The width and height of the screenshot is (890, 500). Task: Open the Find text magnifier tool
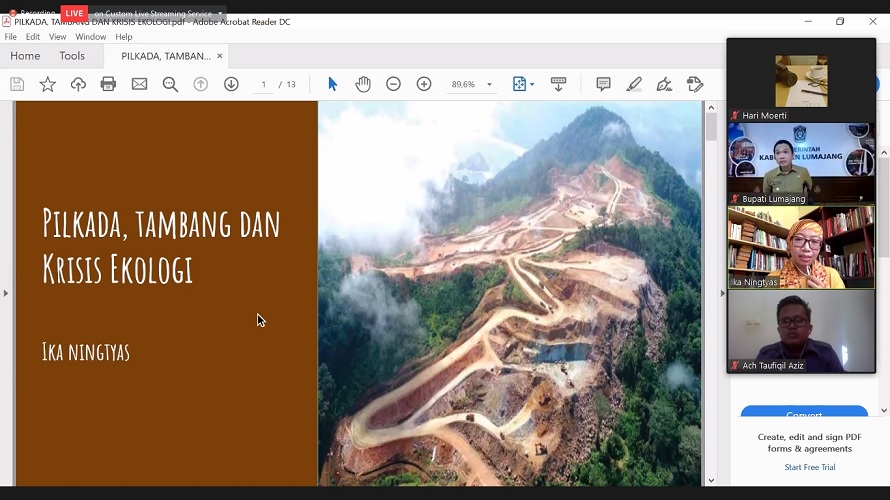170,85
